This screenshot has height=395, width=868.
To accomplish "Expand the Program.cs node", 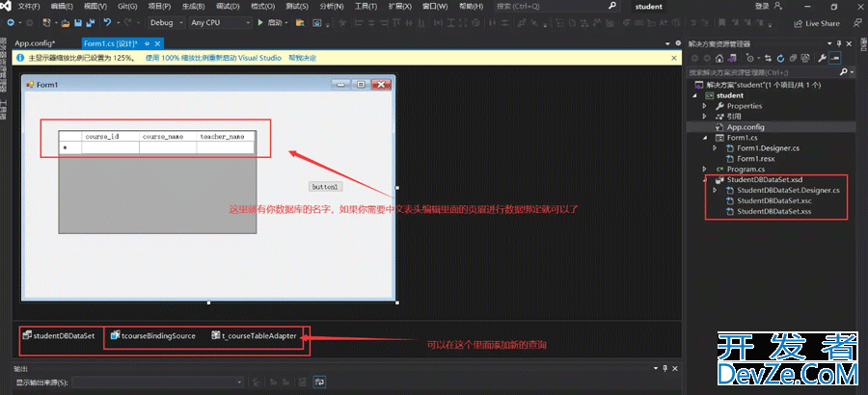I will (704, 169).
